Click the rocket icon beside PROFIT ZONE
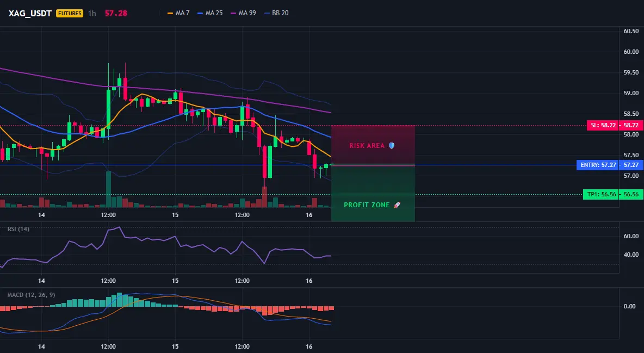Viewport: 644px width, 353px height. point(397,205)
